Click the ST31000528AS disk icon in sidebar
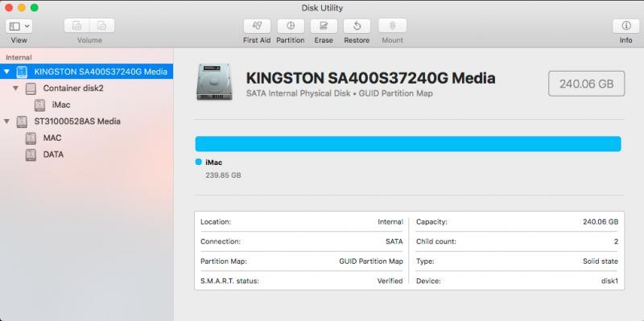 (x=22, y=121)
